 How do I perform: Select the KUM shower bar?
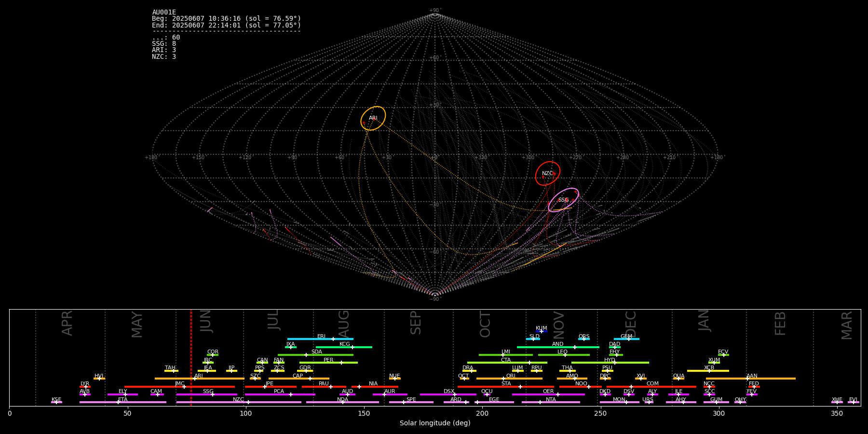542,331
